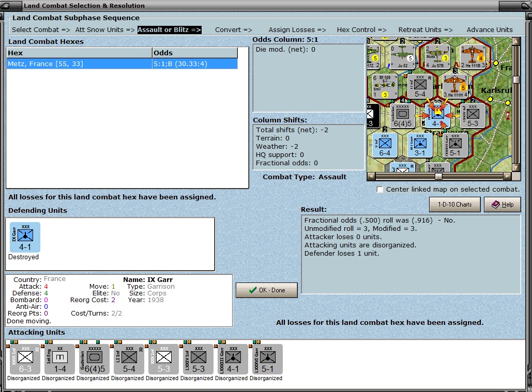Select the destroyed IX Garr defending unit

coord(25,237)
